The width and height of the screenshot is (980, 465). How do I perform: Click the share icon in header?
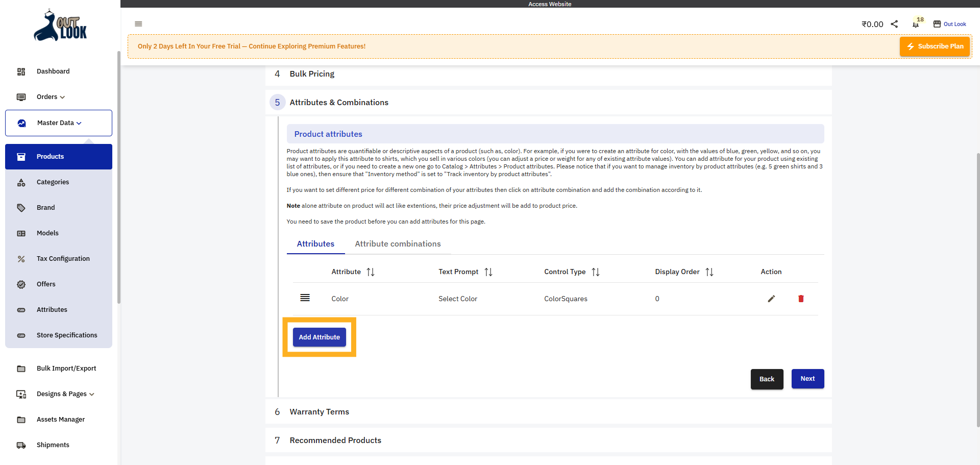(894, 24)
